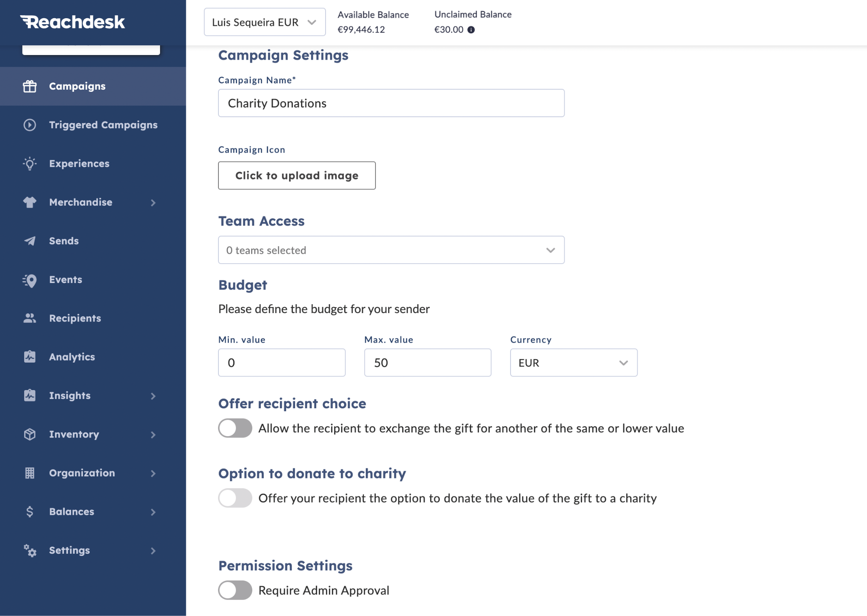Click to upload image button

pyautogui.click(x=297, y=176)
